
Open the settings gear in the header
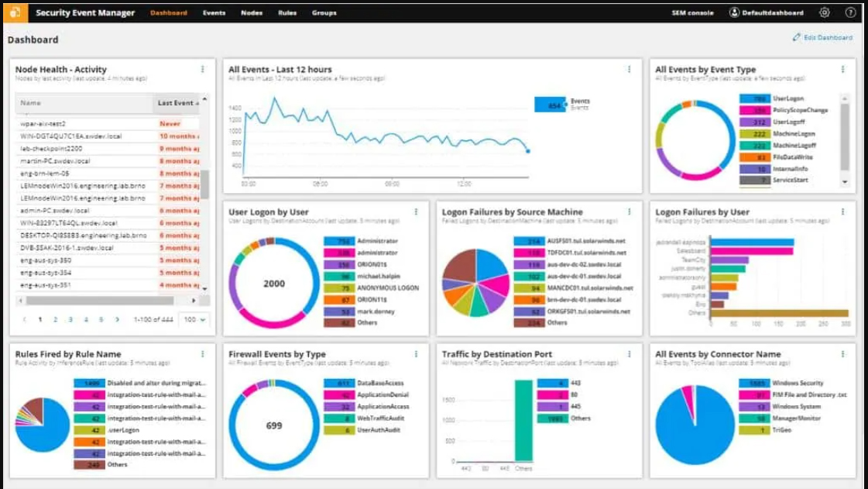pyautogui.click(x=825, y=12)
